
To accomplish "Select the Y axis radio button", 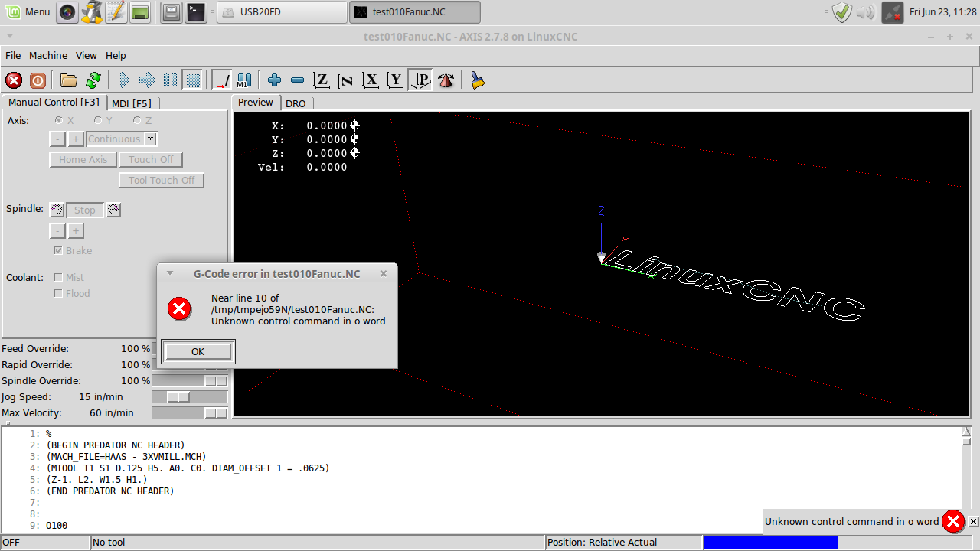I will click(x=98, y=121).
